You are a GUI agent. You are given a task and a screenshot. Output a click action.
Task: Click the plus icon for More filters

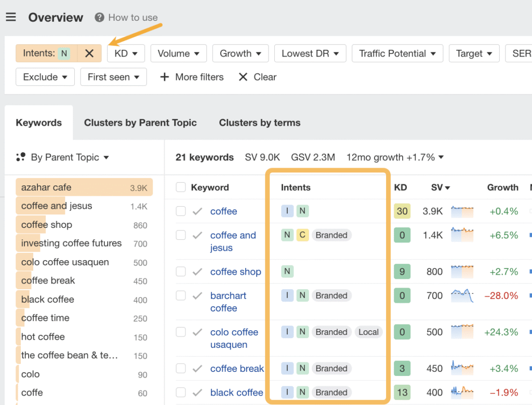coord(164,77)
